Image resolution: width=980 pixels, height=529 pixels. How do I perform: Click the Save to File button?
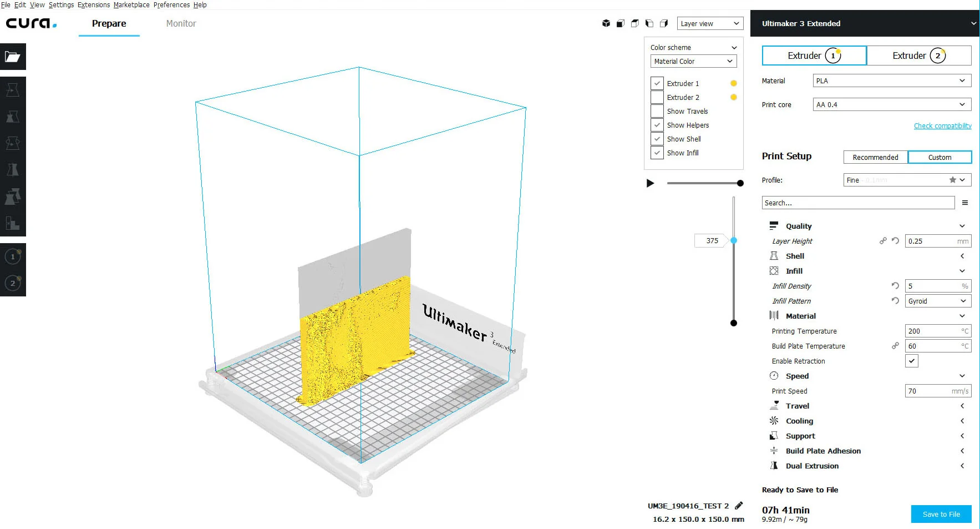pyautogui.click(x=941, y=514)
